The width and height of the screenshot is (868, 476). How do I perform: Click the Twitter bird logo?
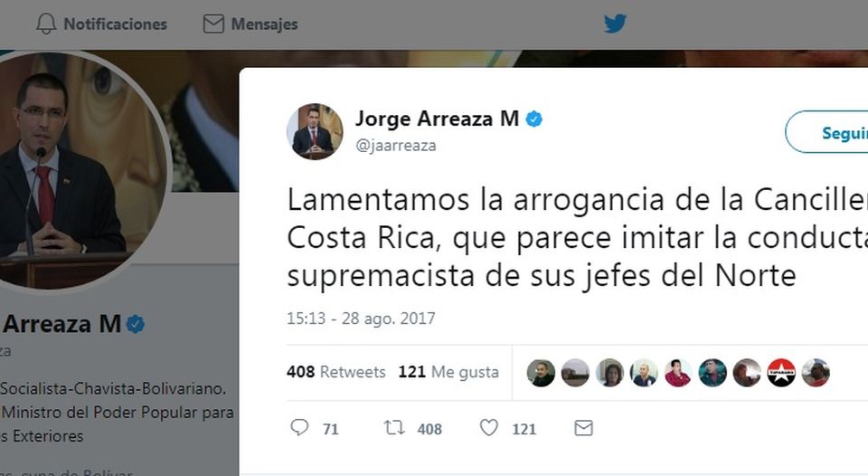pyautogui.click(x=615, y=24)
